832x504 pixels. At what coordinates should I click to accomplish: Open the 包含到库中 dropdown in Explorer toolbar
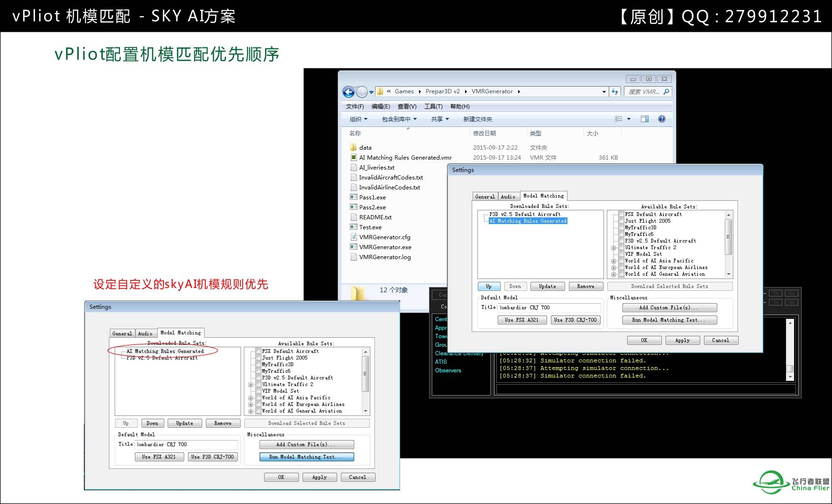coord(399,119)
